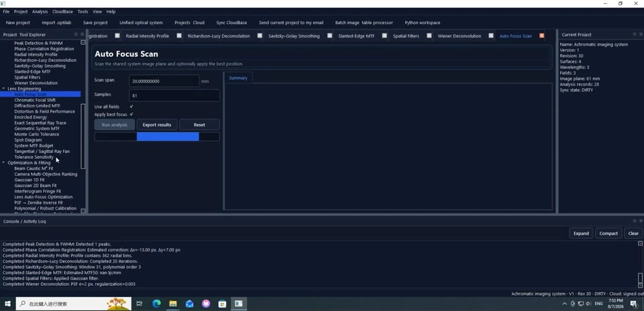Viewport: 644px width, 311px height.
Task: Click the analysis progress bar
Action: point(157,137)
